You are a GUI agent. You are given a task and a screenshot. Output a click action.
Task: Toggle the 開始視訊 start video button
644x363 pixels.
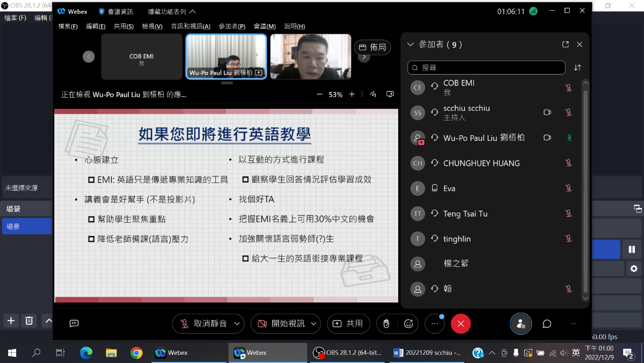point(281,324)
